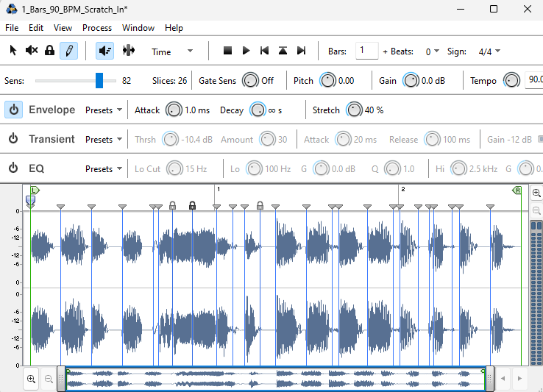Click the go to start button
Screen dimensions: 543x392
(x=264, y=51)
